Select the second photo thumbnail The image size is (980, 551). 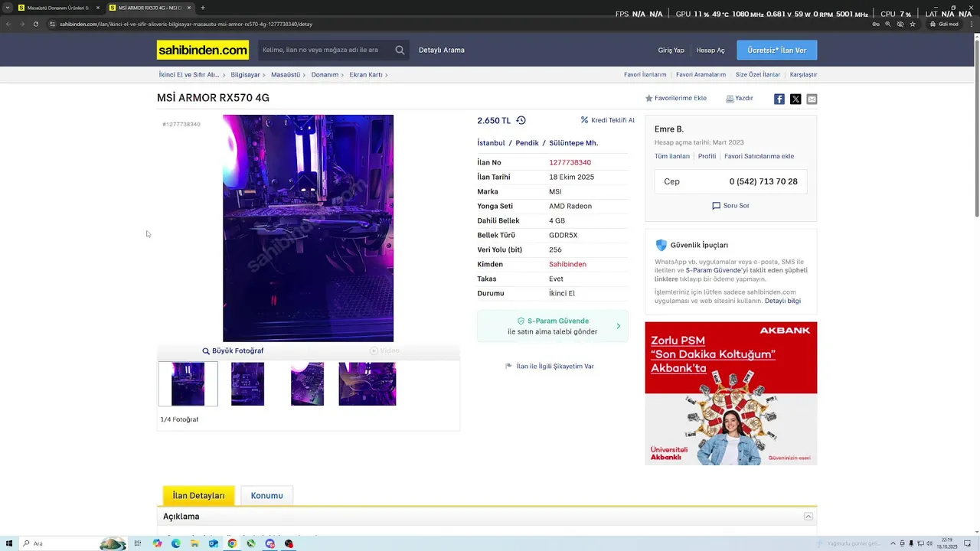coord(248,384)
